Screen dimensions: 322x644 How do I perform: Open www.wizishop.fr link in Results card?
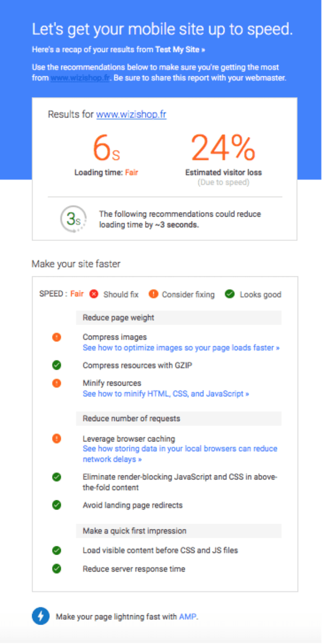coord(131,115)
